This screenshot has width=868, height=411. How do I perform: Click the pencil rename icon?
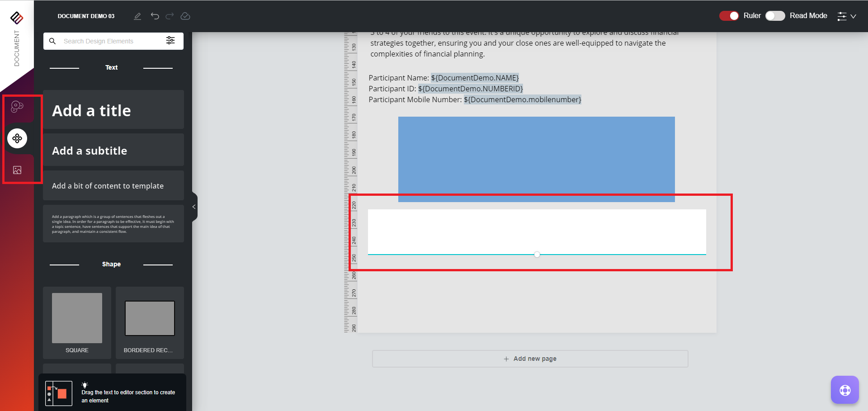point(137,16)
